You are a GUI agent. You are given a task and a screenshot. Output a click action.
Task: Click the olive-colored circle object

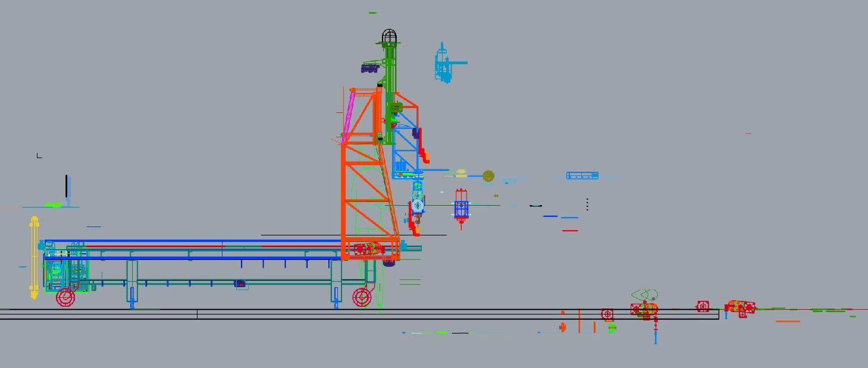point(488,176)
